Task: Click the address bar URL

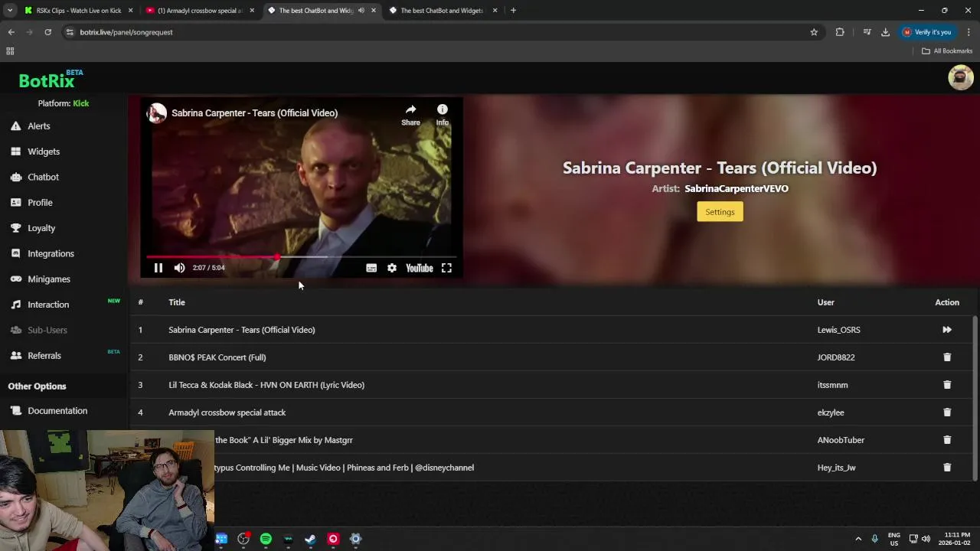Action: [x=126, y=32]
